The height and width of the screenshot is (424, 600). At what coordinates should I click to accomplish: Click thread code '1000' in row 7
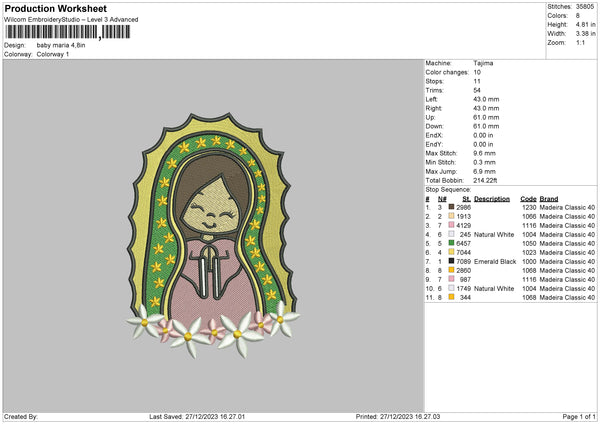point(529,261)
